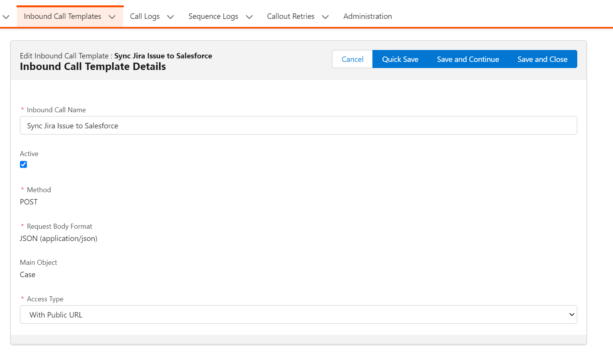This screenshot has width=613, height=364.
Task: Click the Access Type label
Action: click(45, 299)
